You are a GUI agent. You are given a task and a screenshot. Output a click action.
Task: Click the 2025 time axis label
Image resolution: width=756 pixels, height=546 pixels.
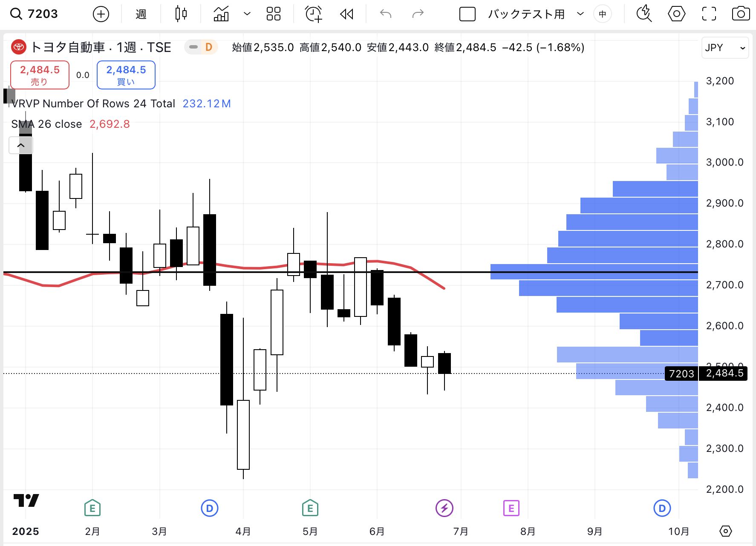pos(26,532)
